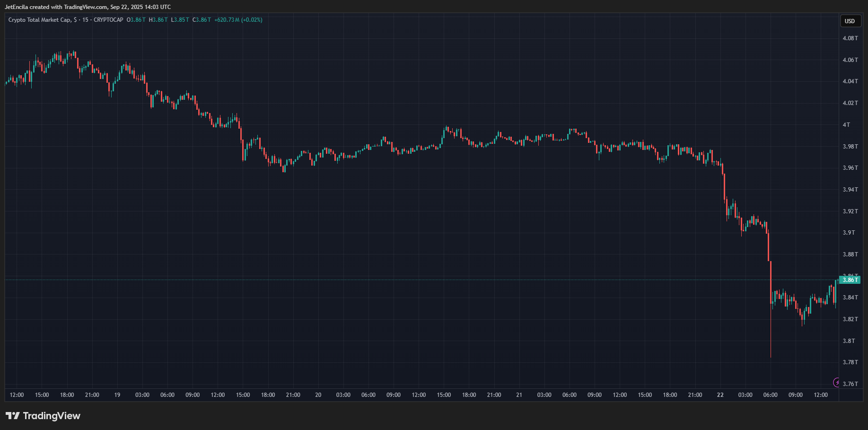
Task: Click the date label 19 on time axis
Action: [x=117, y=395]
